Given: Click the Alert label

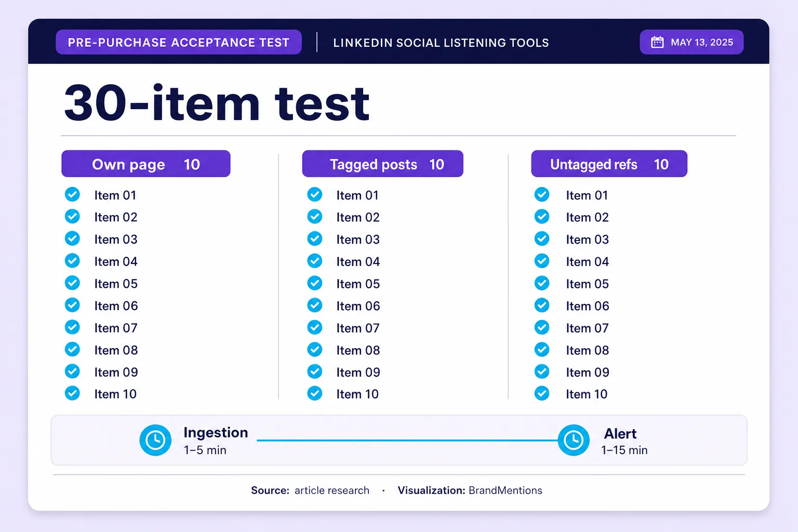Looking at the screenshot, I should [620, 433].
